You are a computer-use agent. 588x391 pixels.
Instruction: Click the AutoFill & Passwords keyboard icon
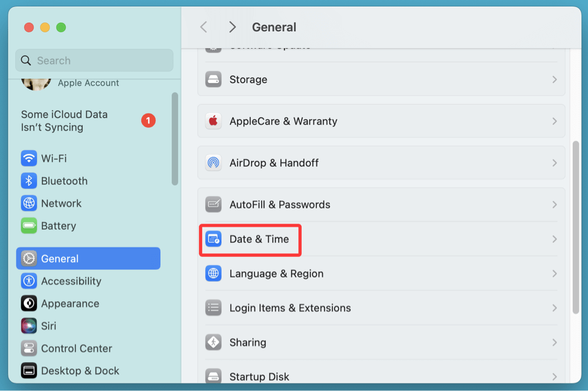[x=213, y=204]
